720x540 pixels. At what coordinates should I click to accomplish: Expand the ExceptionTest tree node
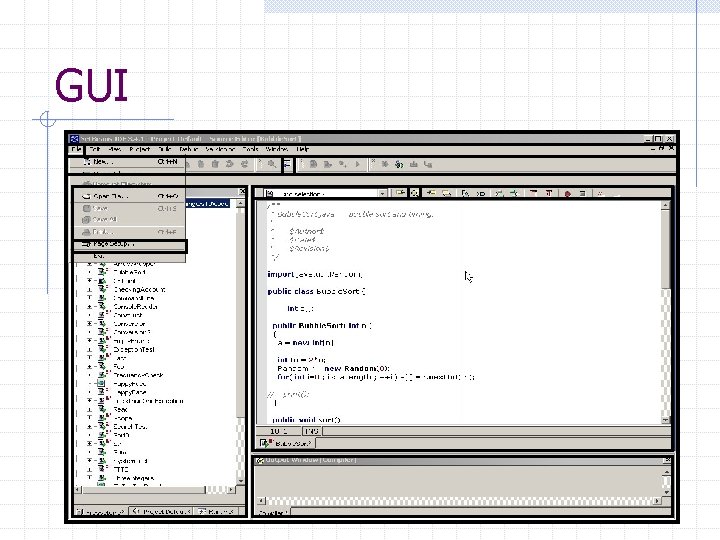tap(90, 349)
